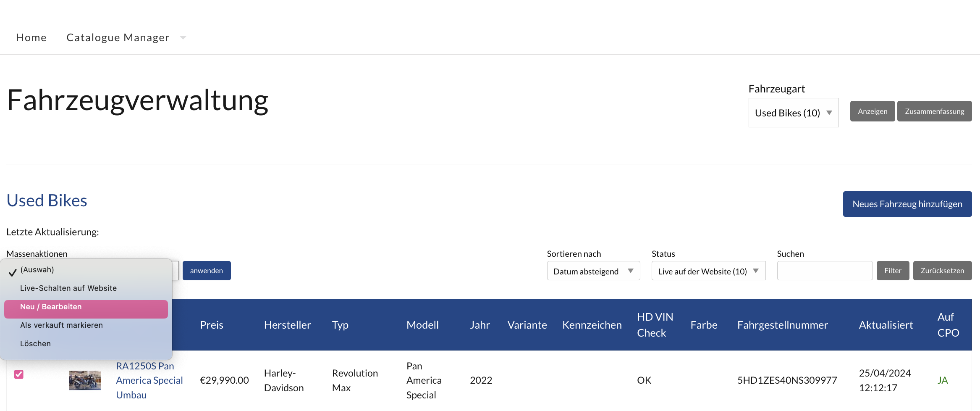Select Neu / Bearbeiten menu option
The image size is (980, 411).
pos(51,307)
